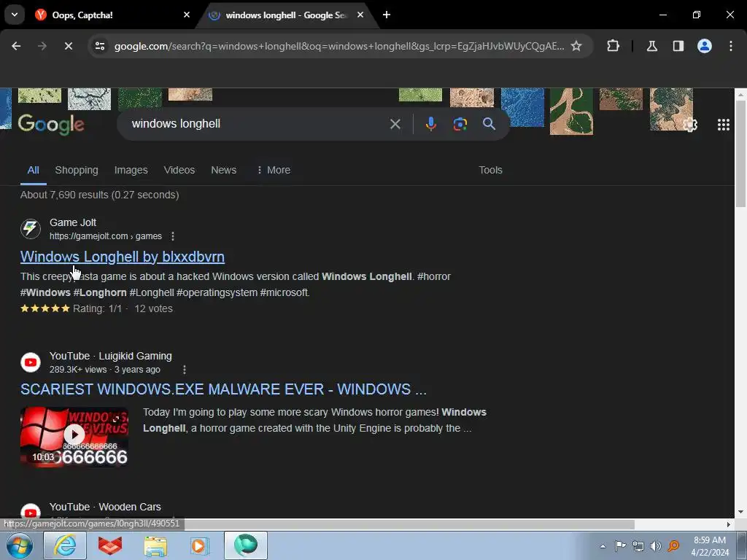Viewport: 747px width, 560px height.
Task: View site information icon in address bar
Action: (x=100, y=46)
